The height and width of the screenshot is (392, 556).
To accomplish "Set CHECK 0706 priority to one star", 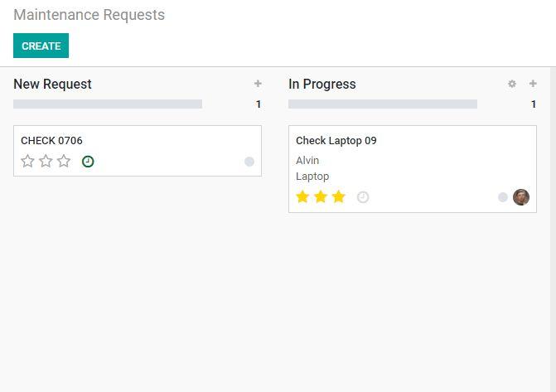I will (x=27, y=162).
